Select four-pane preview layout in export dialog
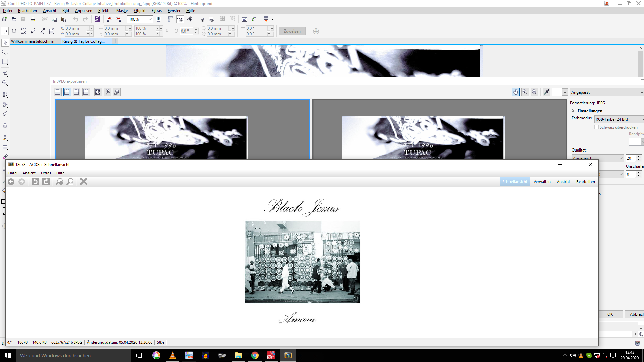The width and height of the screenshot is (644, 362). pos(86,92)
